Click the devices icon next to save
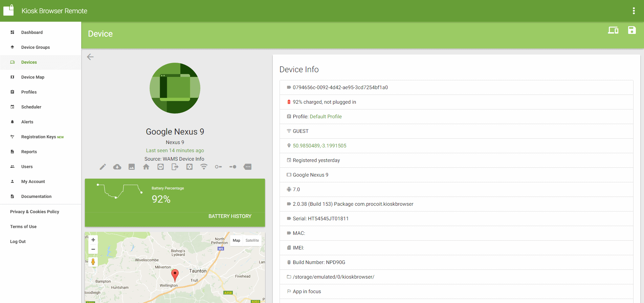644x303 pixels. pos(613,30)
